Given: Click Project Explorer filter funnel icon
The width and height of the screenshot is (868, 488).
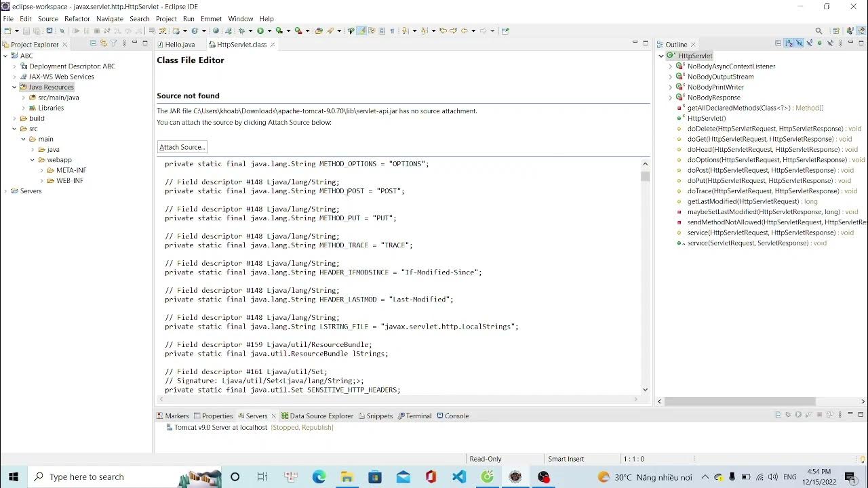Looking at the screenshot, I should point(113,43).
